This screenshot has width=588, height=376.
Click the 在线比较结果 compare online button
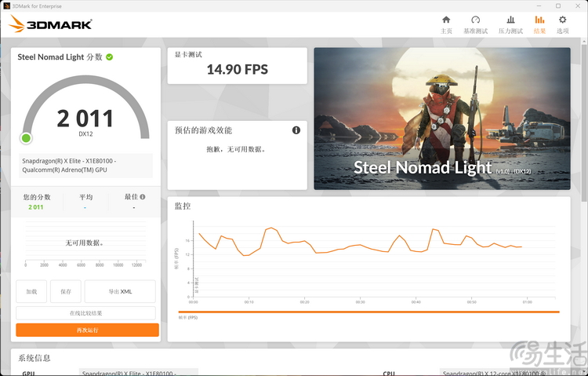85,313
